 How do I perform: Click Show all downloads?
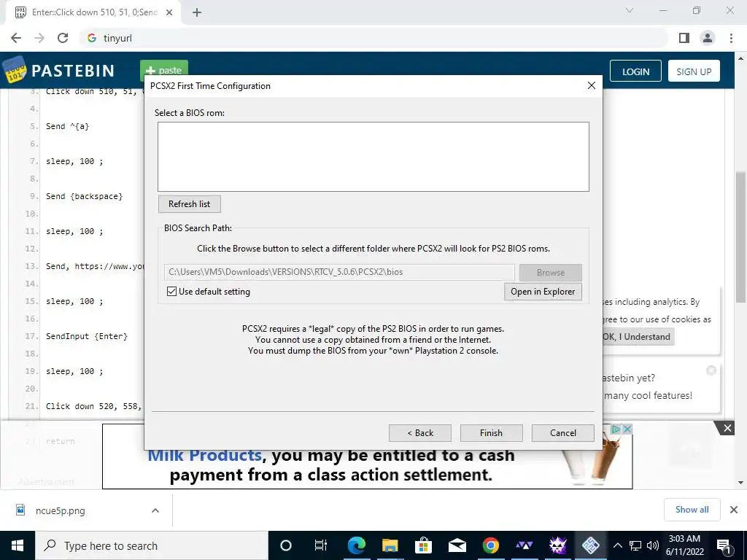[692, 510]
